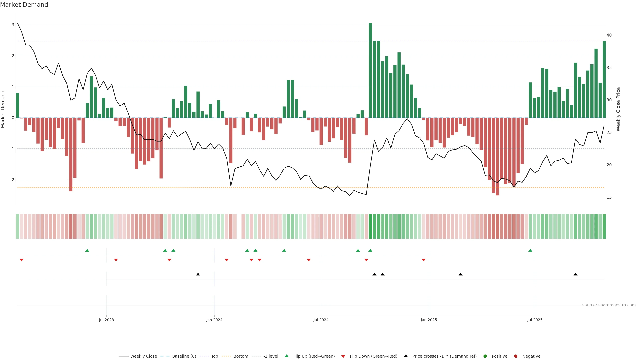The width and height of the screenshot is (644, 362).
Task: Click the Weekly Close Price axis title
Action: pyautogui.click(x=618, y=109)
